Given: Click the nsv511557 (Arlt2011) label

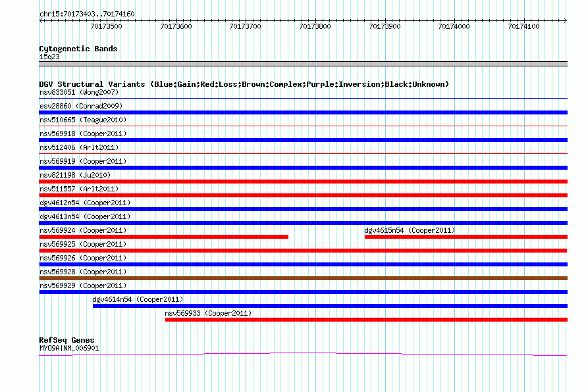Looking at the screenshot, I should [79, 189].
